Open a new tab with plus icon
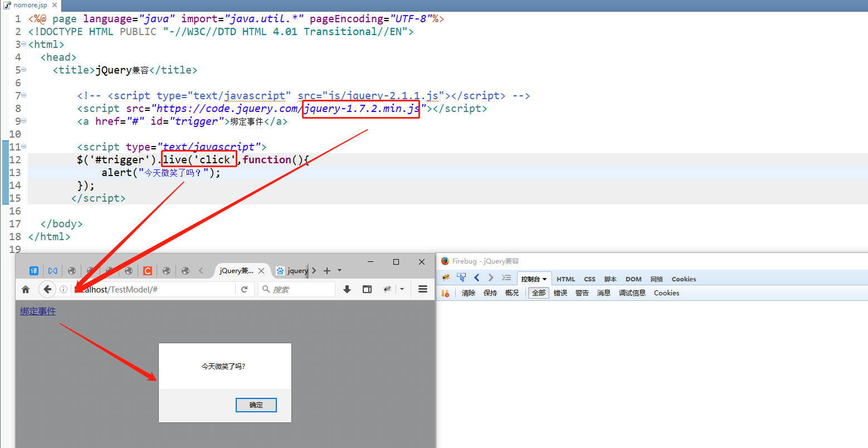 pyautogui.click(x=327, y=271)
